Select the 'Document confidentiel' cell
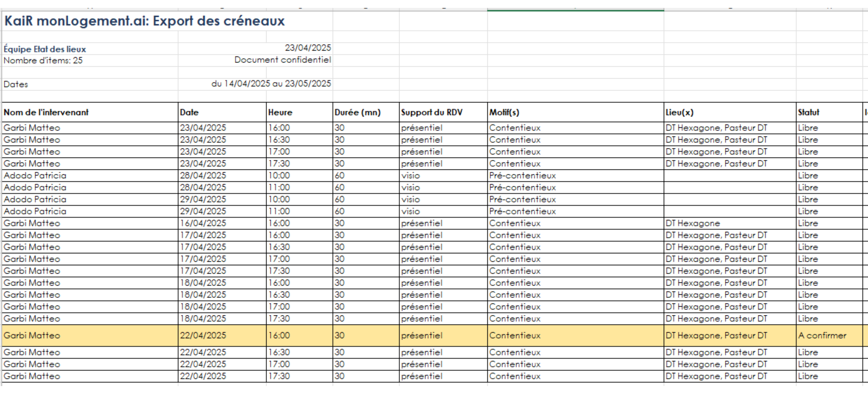The image size is (868, 394). click(x=282, y=60)
